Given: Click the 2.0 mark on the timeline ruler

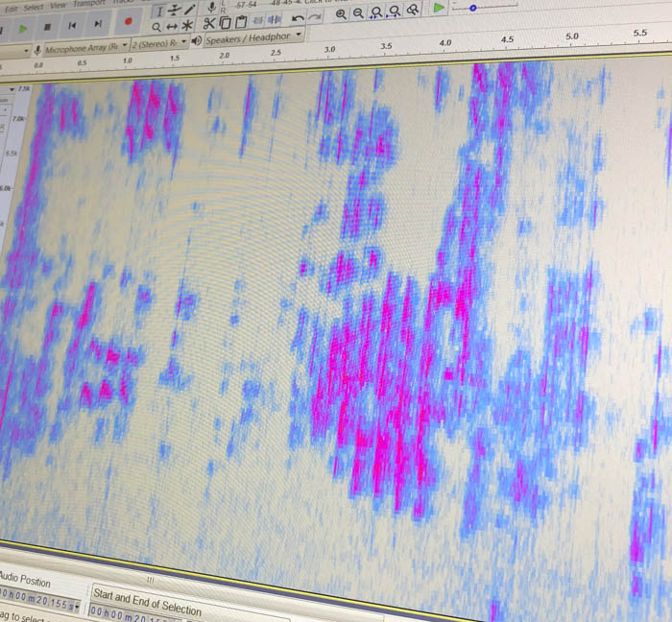Looking at the screenshot, I should 224,56.
